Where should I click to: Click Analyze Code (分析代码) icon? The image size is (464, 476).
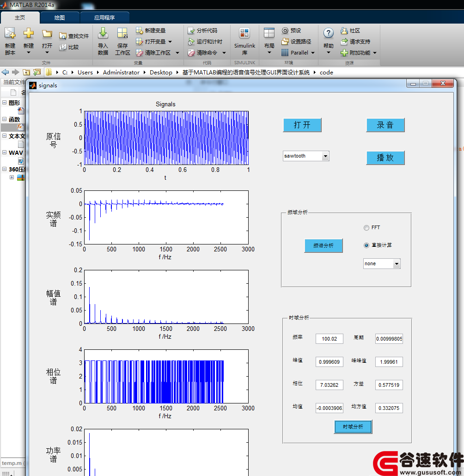click(191, 31)
